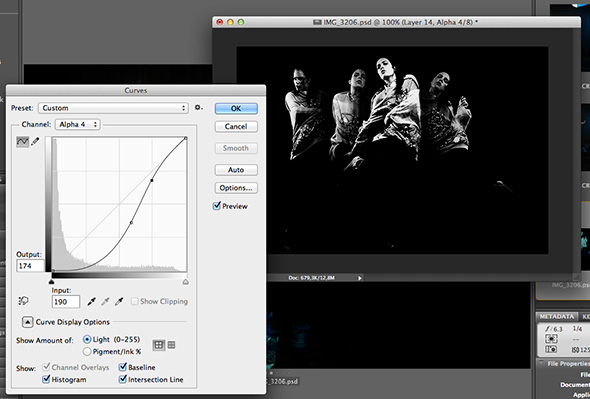Uncheck the Histogram checkbox

(46, 379)
